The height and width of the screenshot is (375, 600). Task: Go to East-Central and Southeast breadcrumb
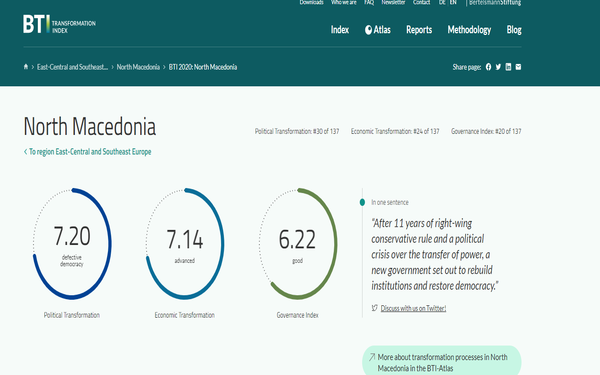click(72, 67)
